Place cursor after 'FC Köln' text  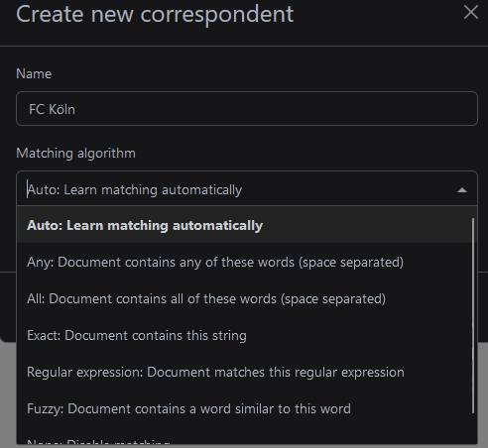[x=75, y=109]
